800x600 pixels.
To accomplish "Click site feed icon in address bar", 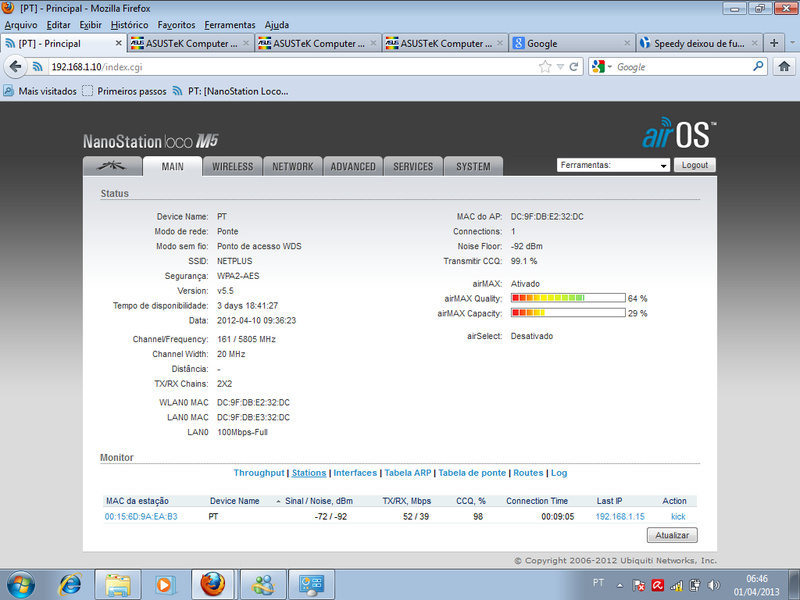I will coord(37,67).
